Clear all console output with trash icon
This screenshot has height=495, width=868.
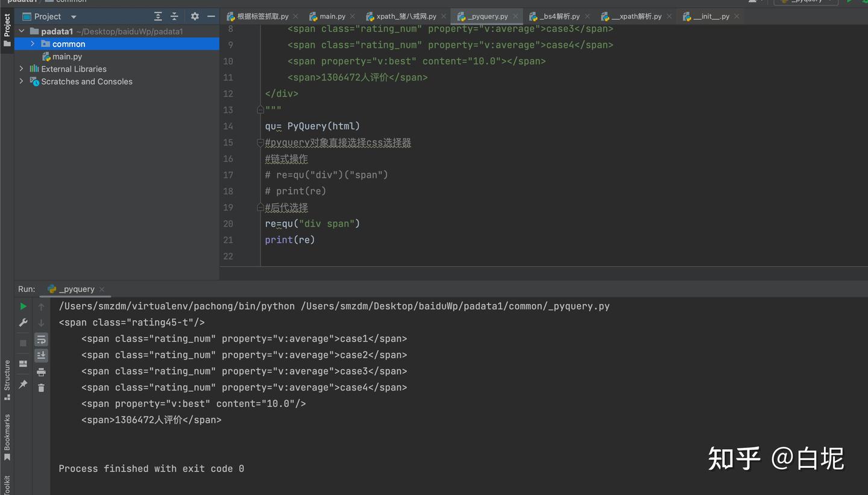(x=41, y=388)
